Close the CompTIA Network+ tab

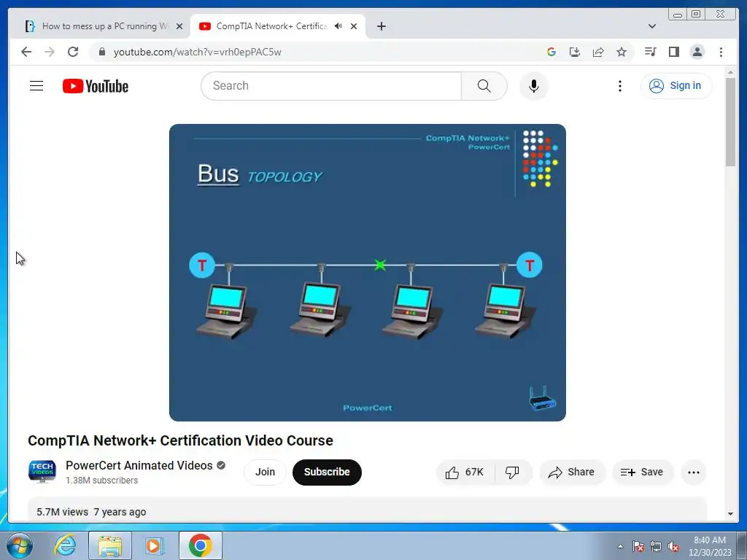(354, 26)
